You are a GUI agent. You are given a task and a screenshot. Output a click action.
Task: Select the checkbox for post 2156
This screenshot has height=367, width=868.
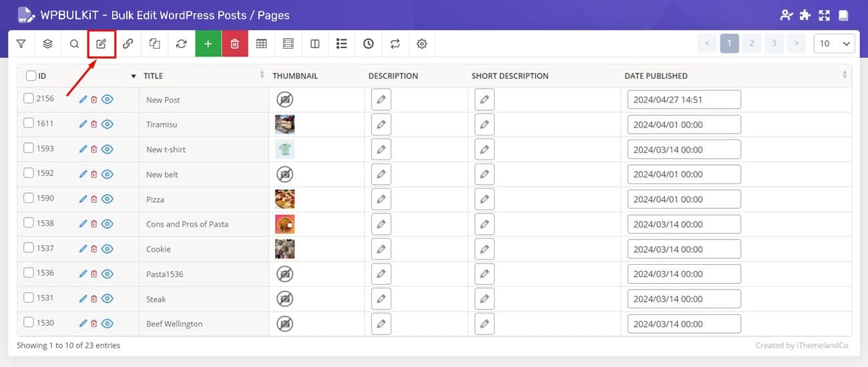(x=29, y=98)
